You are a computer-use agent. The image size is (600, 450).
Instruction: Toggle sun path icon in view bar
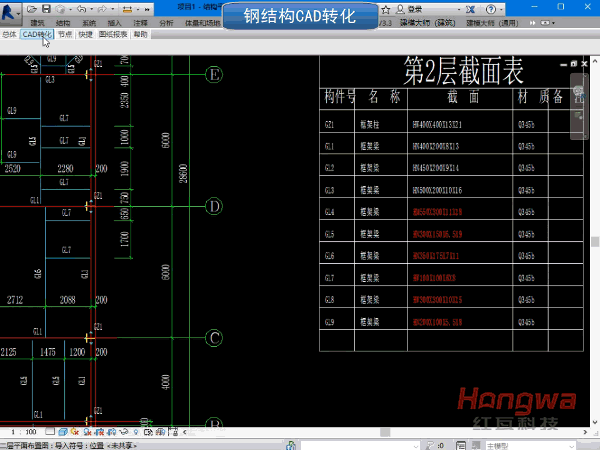point(75,432)
